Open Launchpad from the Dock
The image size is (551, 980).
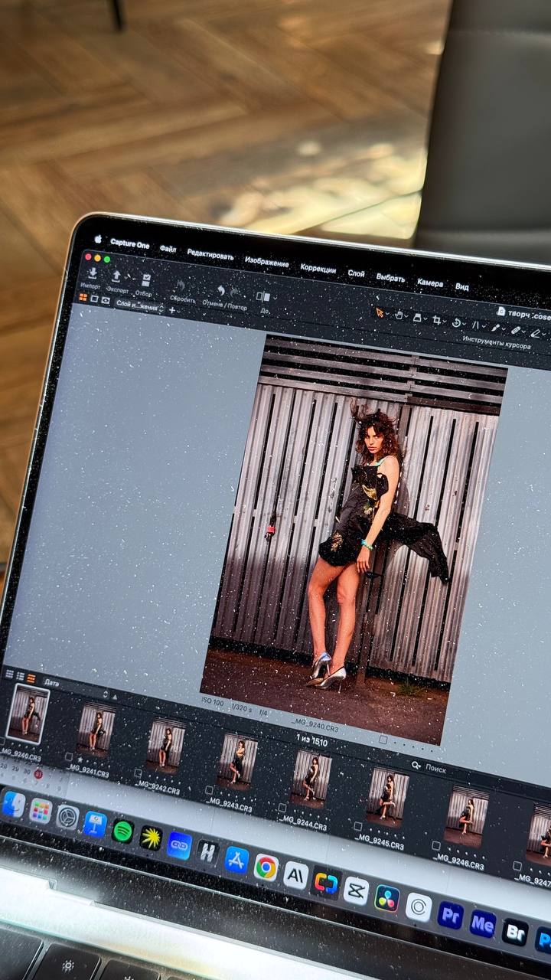pyautogui.click(x=40, y=810)
